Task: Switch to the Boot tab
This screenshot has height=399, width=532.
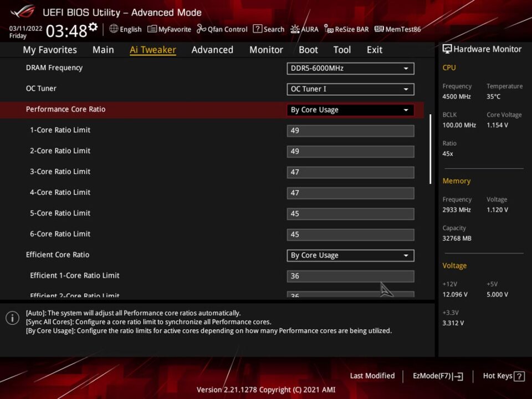Action: pos(308,50)
